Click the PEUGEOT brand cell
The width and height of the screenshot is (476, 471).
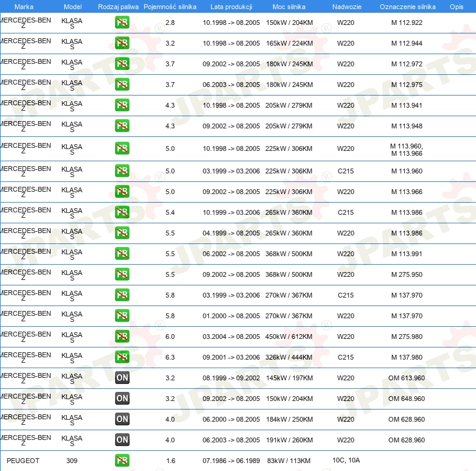[23, 461]
